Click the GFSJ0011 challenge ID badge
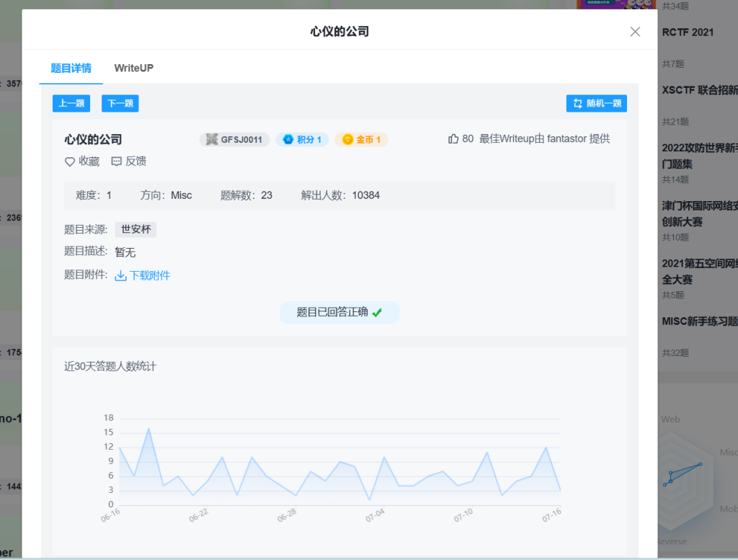This screenshot has width=738, height=560. [x=234, y=140]
